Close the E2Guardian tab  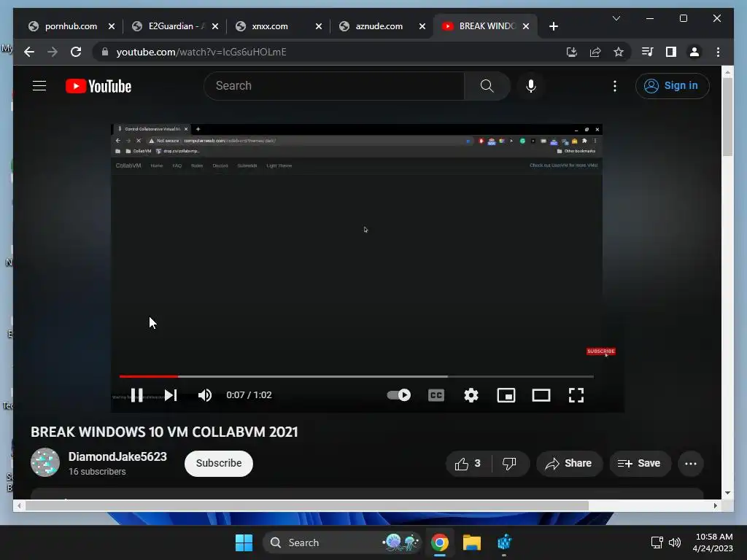coord(215,26)
